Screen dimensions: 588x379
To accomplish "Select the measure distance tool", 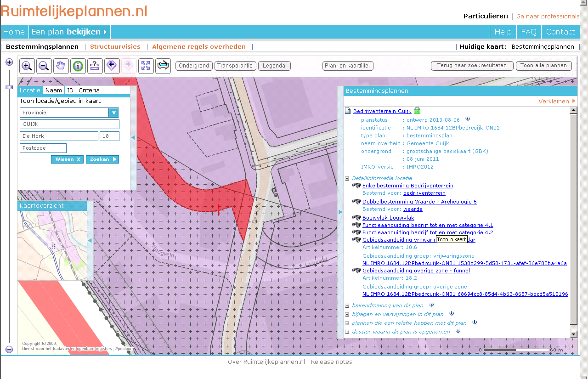I will pos(95,66).
